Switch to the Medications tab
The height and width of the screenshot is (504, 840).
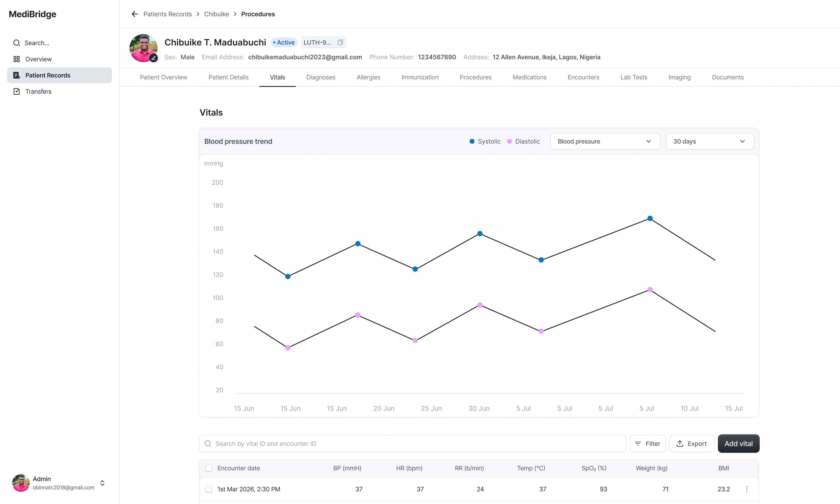tap(529, 77)
